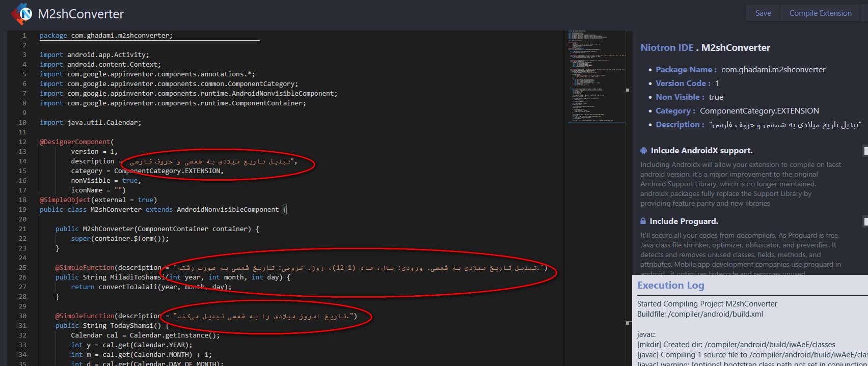Click the return convertToJalali line
The width and height of the screenshot is (868, 366).
151,287
